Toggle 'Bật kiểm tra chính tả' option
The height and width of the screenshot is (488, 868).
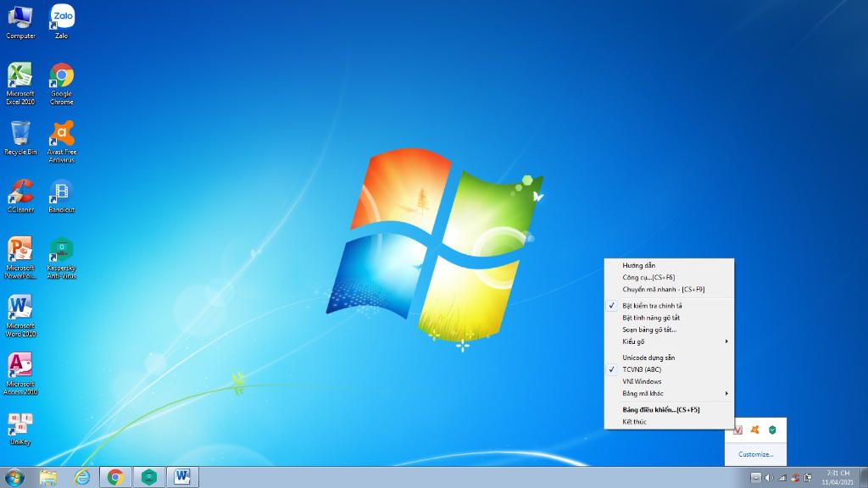(x=670, y=305)
